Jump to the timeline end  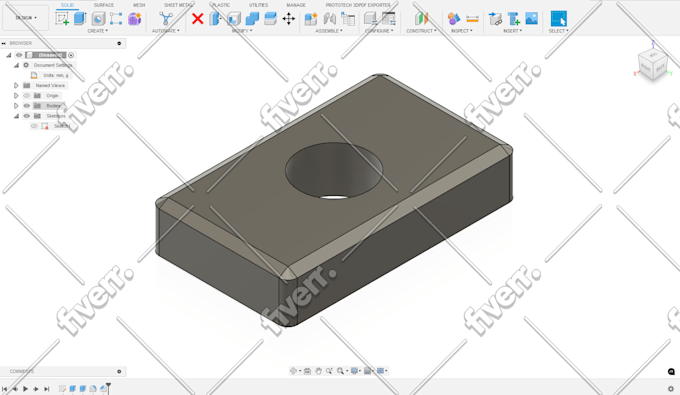click(x=46, y=388)
